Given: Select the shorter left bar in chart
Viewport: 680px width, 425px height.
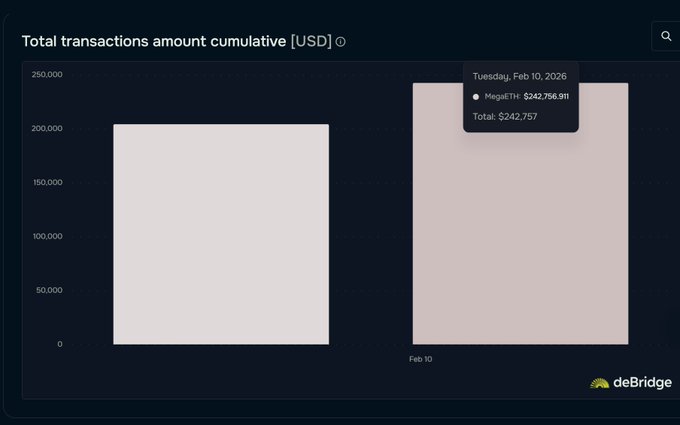Looking at the screenshot, I should (x=221, y=234).
